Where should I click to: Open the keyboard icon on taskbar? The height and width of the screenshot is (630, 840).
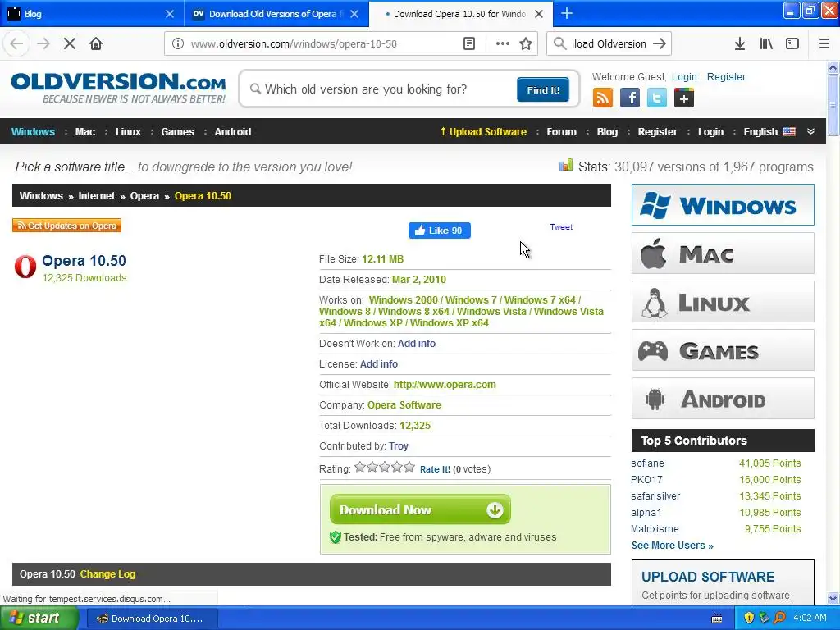tap(717, 619)
